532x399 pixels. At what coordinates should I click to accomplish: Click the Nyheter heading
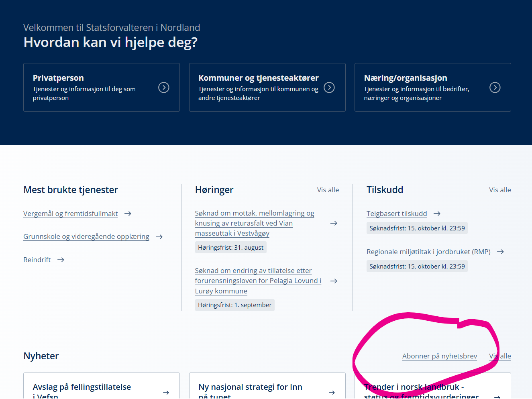(41, 356)
